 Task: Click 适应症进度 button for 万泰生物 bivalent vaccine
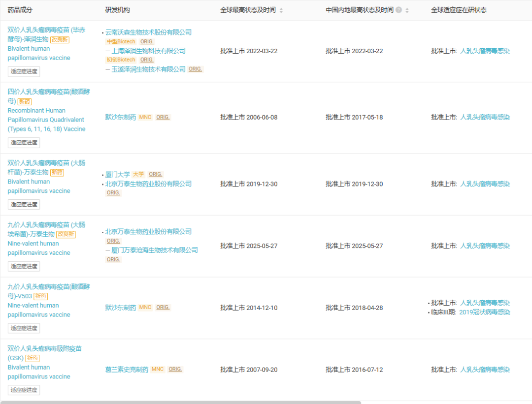pyautogui.click(x=24, y=204)
